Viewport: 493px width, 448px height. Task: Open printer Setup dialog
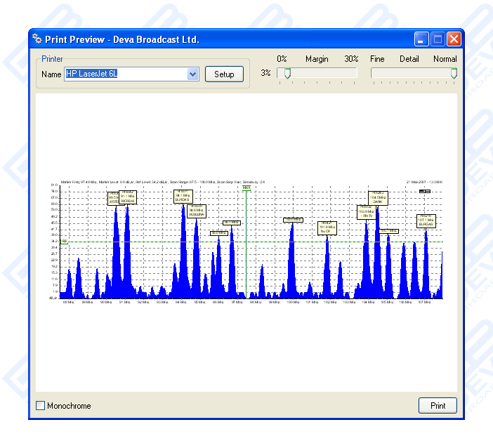224,74
